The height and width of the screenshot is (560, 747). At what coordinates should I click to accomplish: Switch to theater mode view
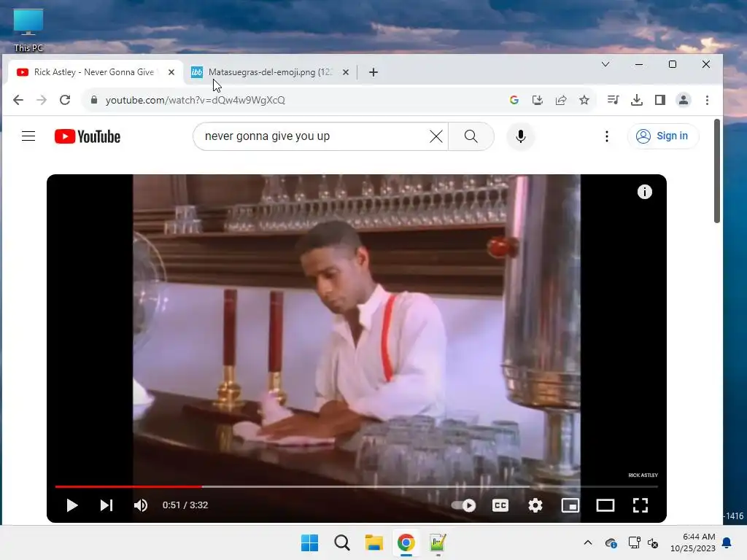[x=605, y=505]
